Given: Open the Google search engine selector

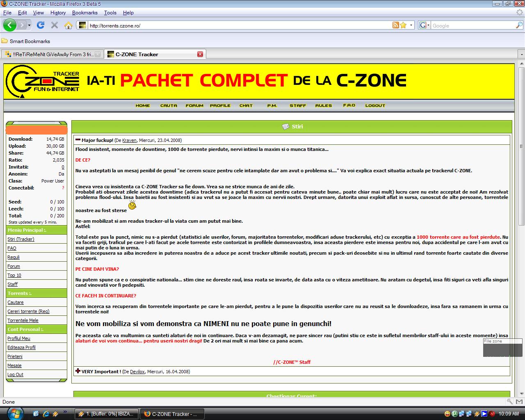Looking at the screenshot, I should tap(424, 25).
